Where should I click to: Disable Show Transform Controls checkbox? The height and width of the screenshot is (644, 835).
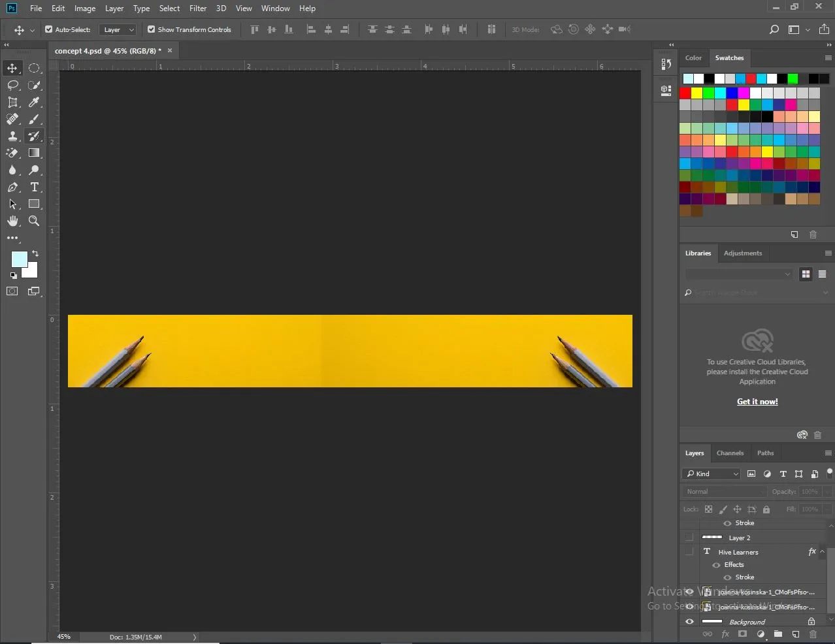pyautogui.click(x=152, y=29)
